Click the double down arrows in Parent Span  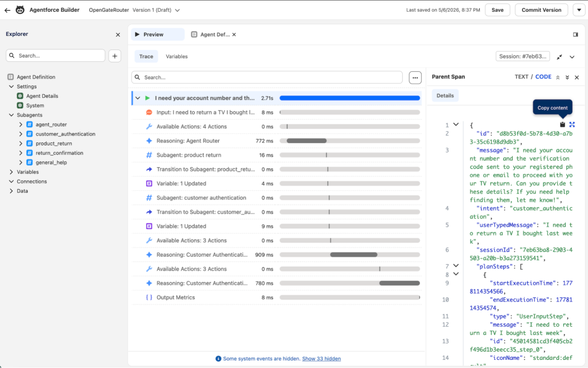pyautogui.click(x=567, y=77)
